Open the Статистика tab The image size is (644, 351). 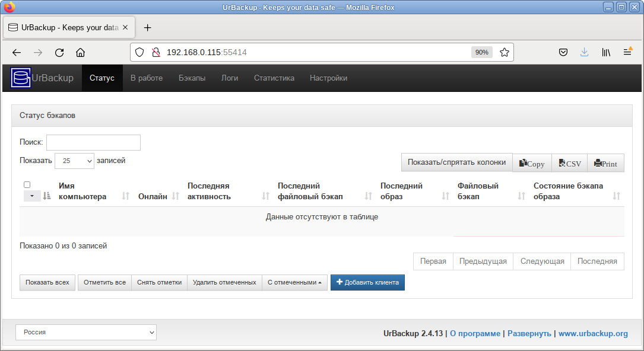(x=274, y=78)
